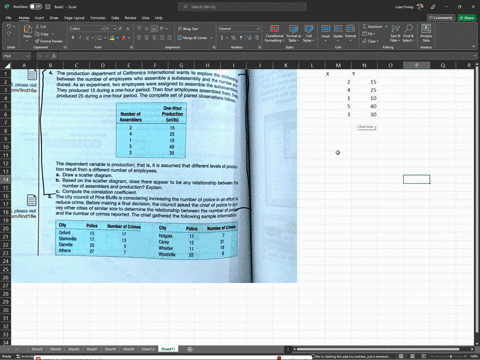Image resolution: width=480 pixels, height=360 pixels.
Task: Click the Share button
Action: (467, 18)
